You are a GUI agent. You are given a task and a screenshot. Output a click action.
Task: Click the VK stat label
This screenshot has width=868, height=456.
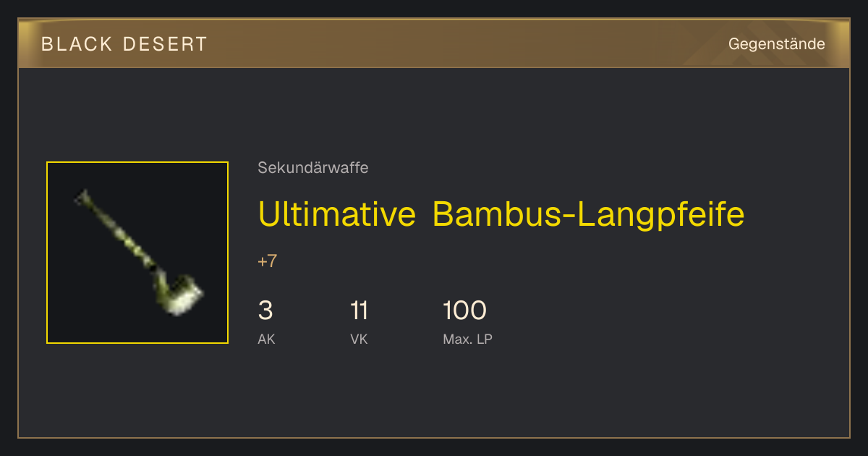coord(359,339)
